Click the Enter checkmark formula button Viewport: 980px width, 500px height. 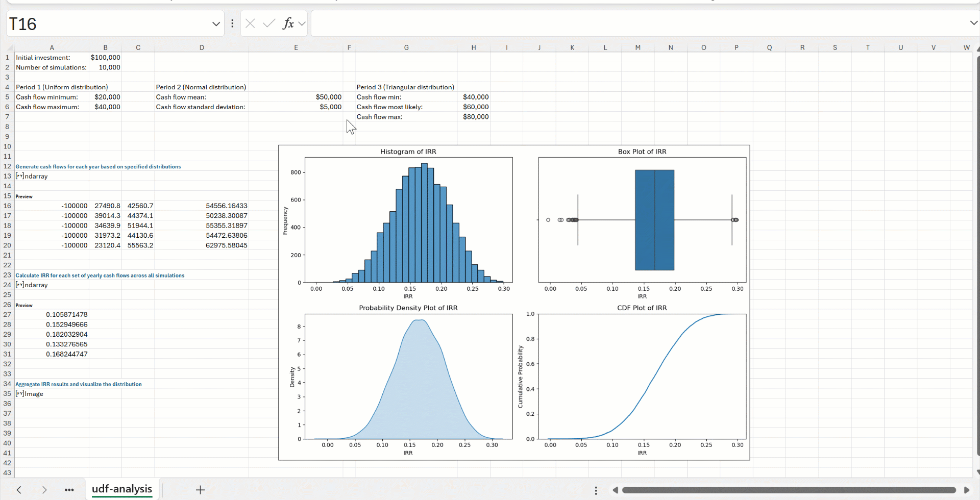click(x=269, y=23)
